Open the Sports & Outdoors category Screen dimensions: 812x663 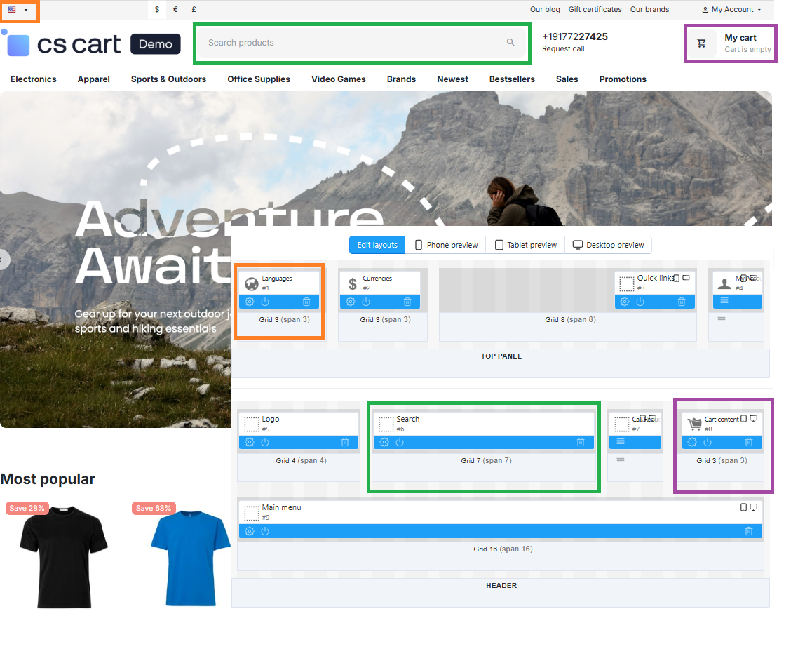point(168,79)
